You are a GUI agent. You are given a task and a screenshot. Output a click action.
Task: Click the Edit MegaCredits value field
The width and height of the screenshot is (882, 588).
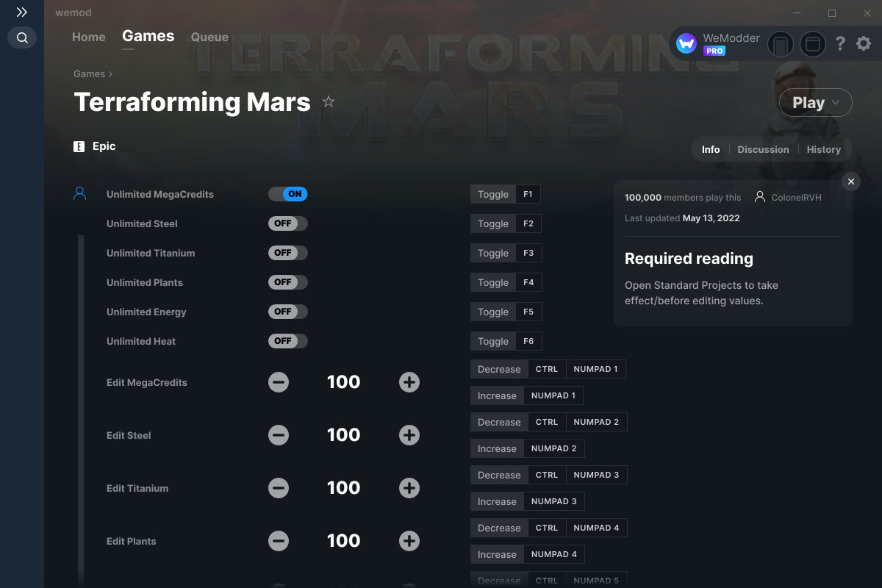[x=344, y=382]
